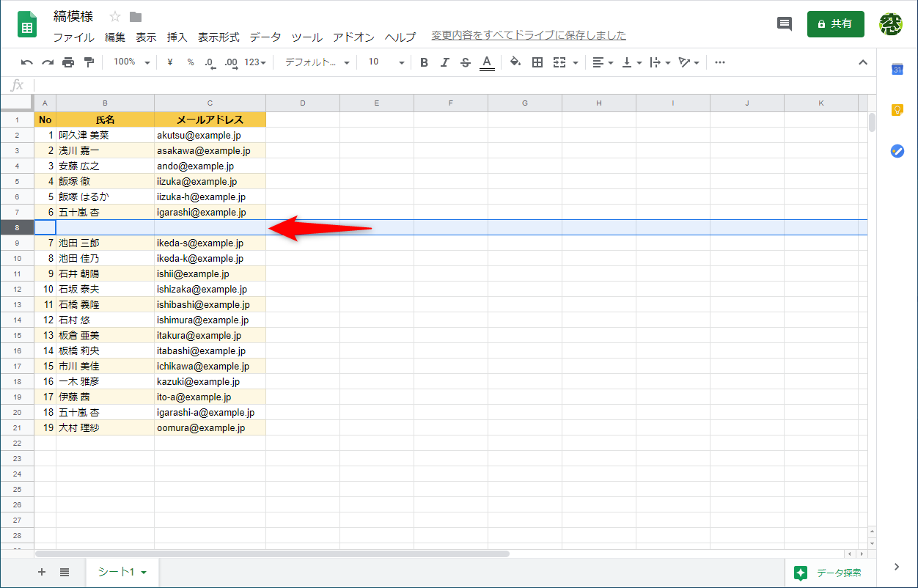Apply percent format
Image resolution: width=918 pixels, height=588 pixels.
(191, 62)
